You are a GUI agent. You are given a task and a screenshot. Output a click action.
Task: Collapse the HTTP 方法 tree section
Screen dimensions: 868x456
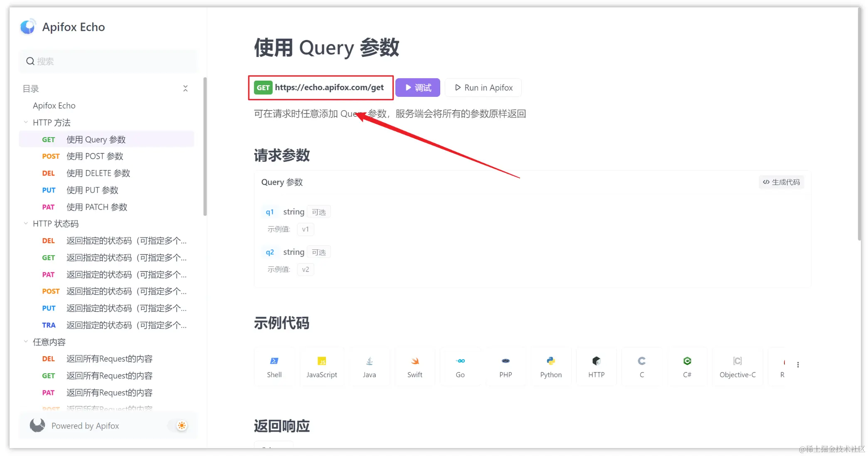point(26,122)
